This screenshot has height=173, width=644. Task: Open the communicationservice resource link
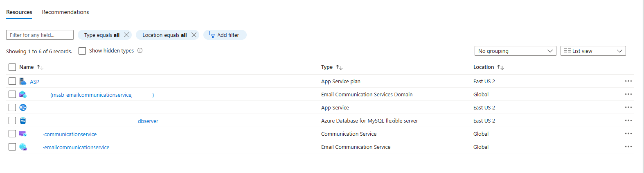(70, 134)
